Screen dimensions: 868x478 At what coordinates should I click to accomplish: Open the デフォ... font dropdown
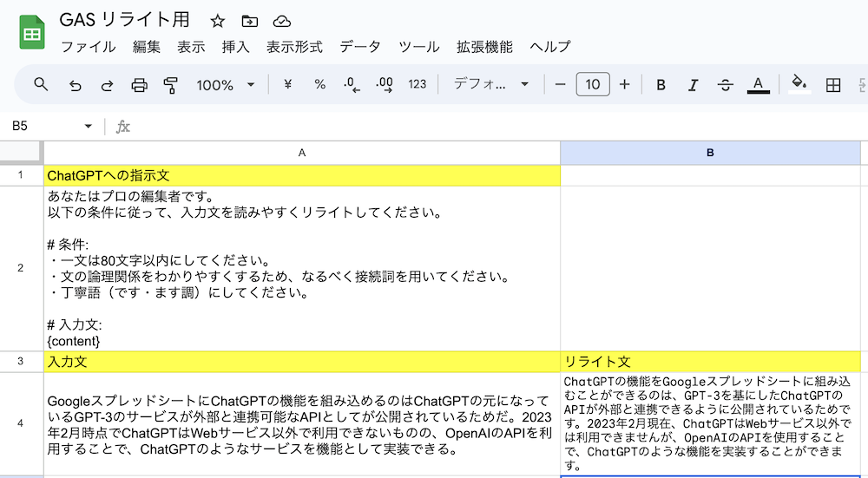[x=491, y=84]
